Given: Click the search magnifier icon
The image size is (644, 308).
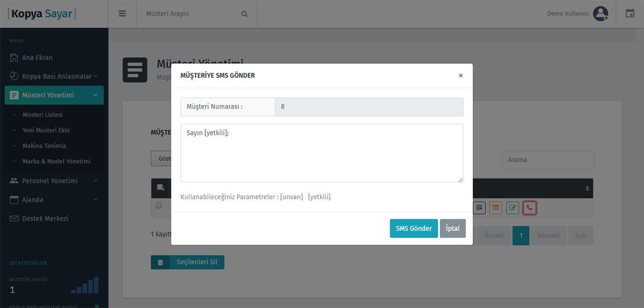Looking at the screenshot, I should 244,14.
